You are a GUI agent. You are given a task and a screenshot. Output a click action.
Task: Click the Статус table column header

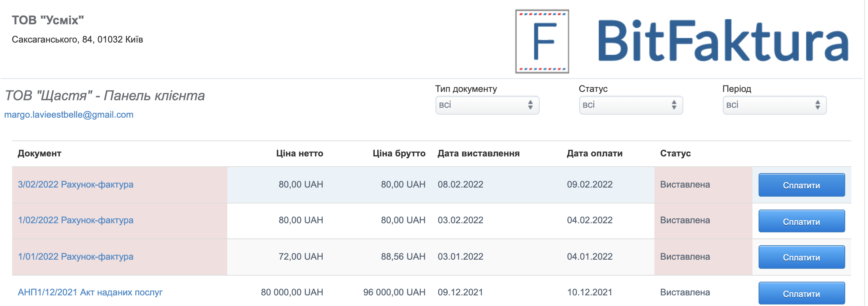pyautogui.click(x=675, y=153)
